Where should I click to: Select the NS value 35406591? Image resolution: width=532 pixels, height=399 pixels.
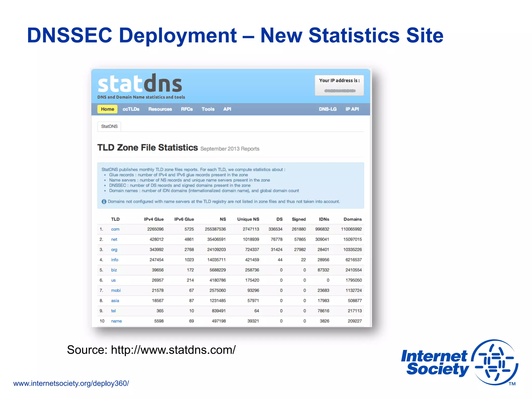point(216,240)
